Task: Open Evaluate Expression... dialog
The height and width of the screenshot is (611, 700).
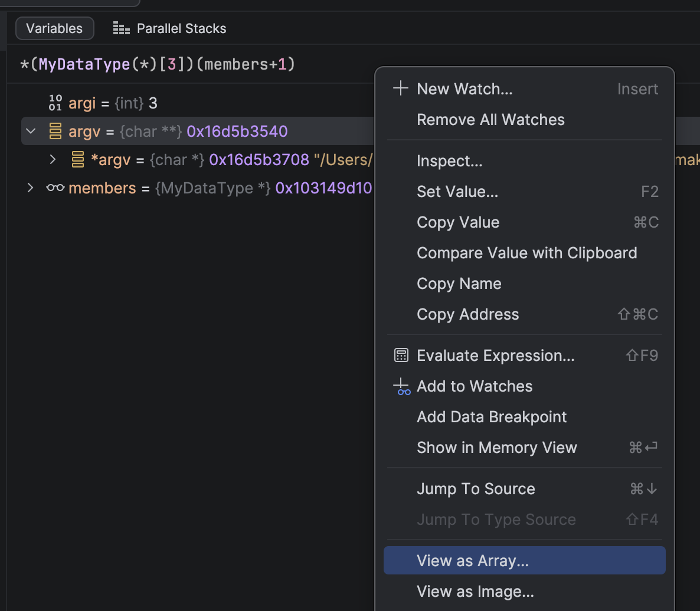Action: (525, 356)
